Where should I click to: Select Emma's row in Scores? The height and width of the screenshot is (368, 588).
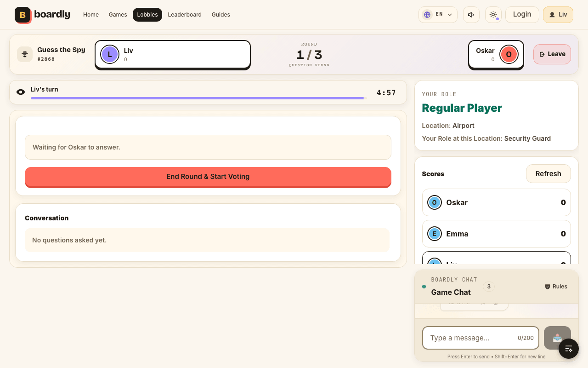[497, 234]
